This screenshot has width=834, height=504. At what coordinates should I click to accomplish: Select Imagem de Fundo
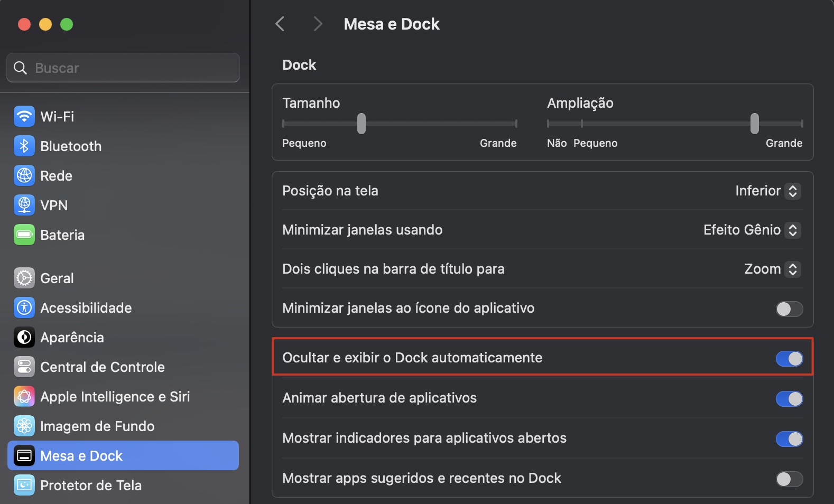pos(123,426)
